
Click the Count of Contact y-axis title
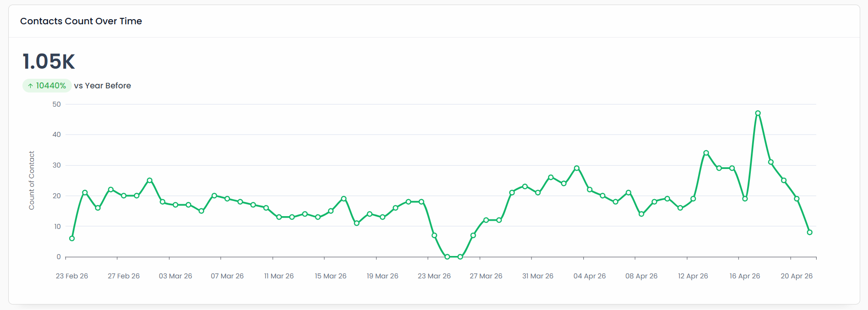[x=32, y=180]
